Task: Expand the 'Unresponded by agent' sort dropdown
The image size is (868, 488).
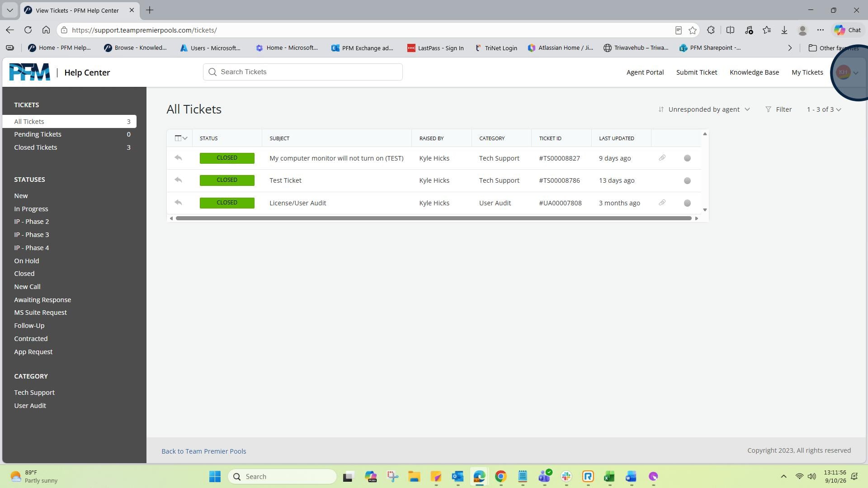Action: pos(704,109)
